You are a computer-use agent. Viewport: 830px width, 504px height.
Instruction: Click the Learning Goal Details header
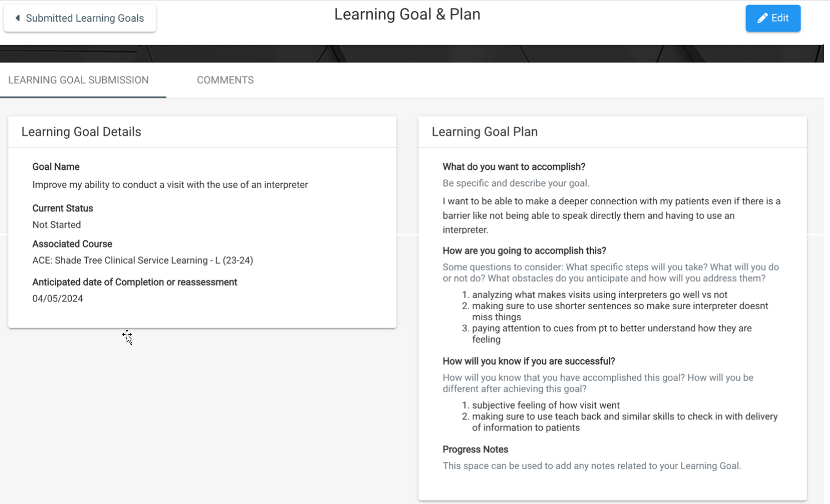[x=81, y=132]
